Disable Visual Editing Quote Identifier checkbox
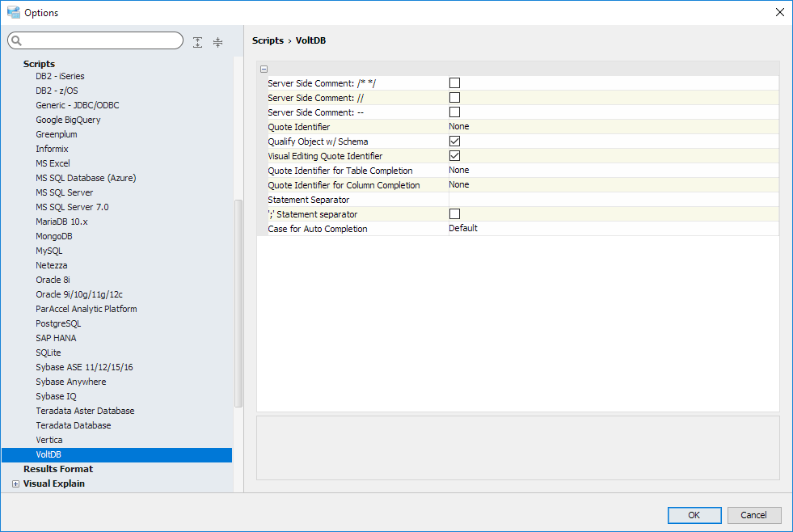 tap(454, 156)
